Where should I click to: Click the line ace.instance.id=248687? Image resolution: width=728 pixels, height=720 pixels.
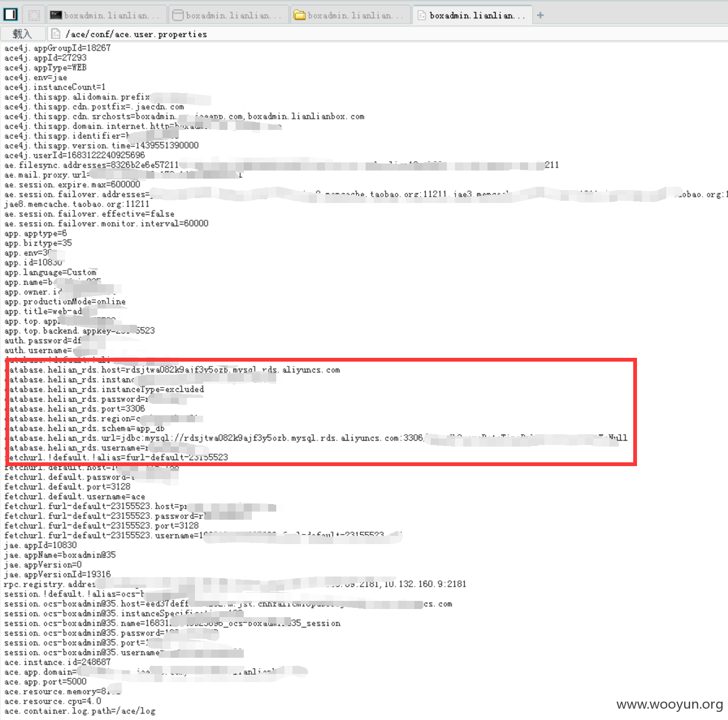click(x=57, y=662)
